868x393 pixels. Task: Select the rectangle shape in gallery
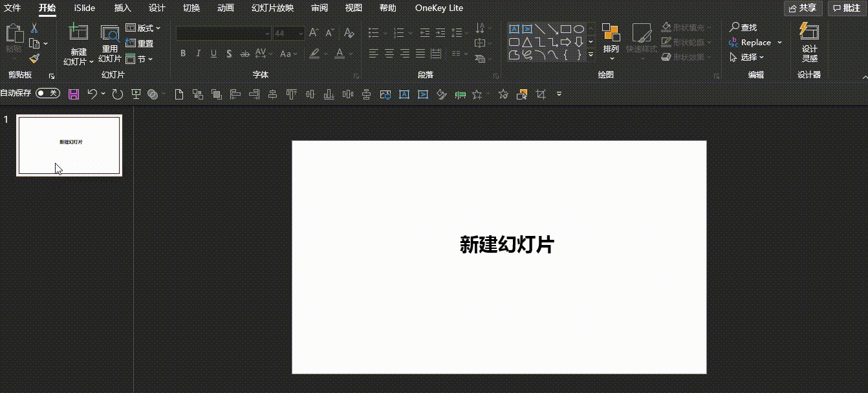pos(565,29)
